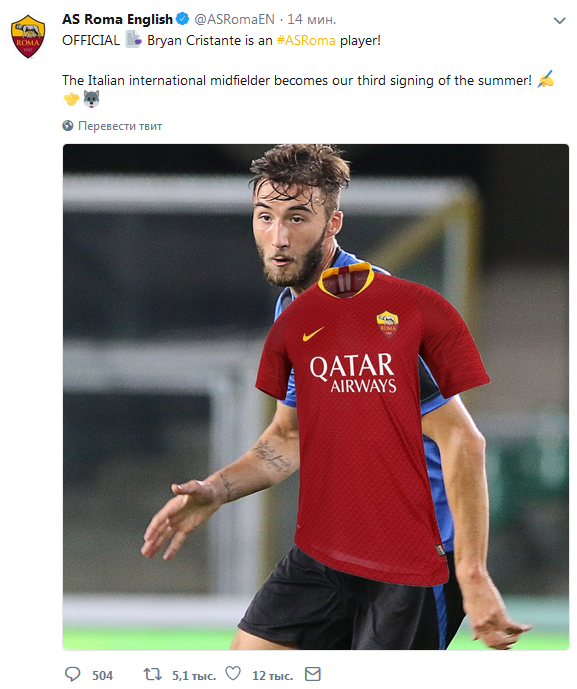The image size is (577, 689).
Task: Open the Bryan Cristante tweet photo
Action: [x=316, y=397]
